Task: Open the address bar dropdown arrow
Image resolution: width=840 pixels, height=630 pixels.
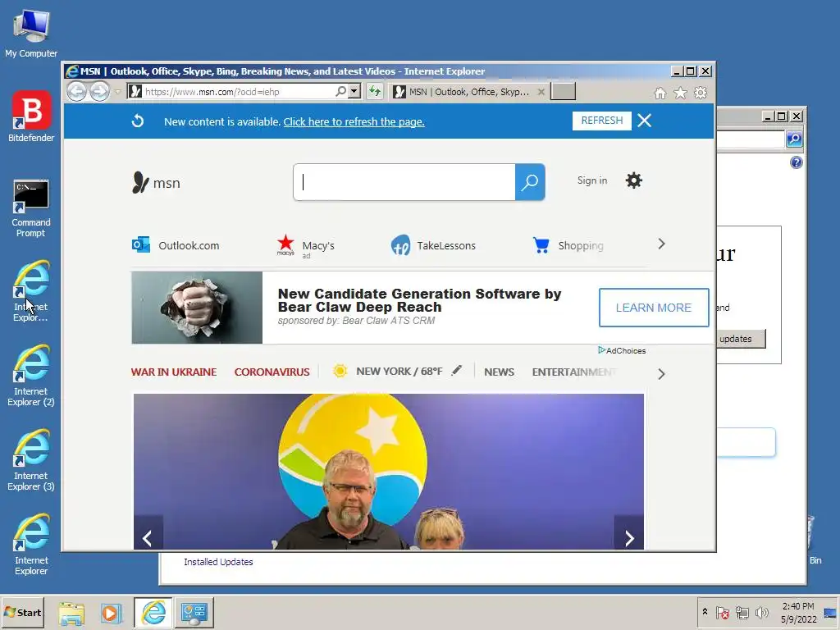Action: [354, 92]
